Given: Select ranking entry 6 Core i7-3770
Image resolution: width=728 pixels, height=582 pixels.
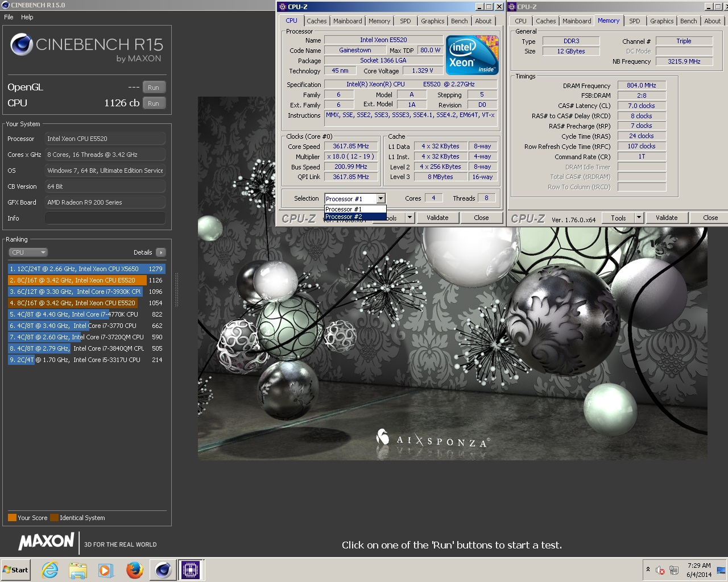Looking at the screenshot, I should point(86,326).
